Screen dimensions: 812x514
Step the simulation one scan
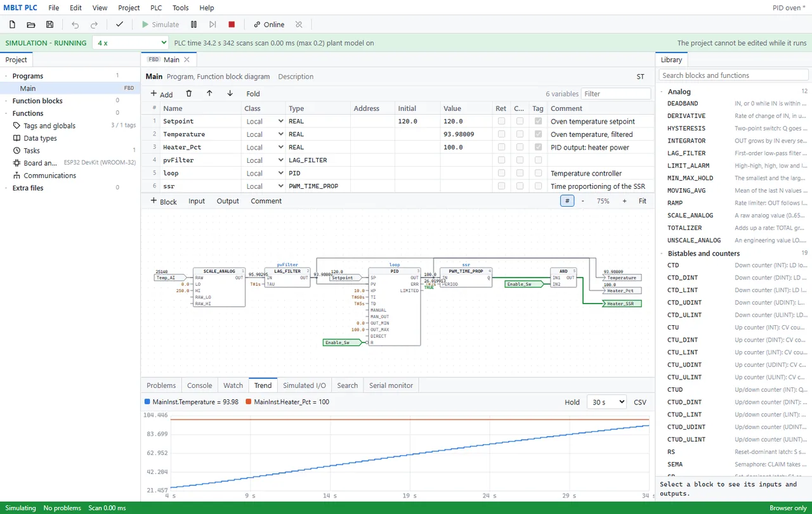213,25
